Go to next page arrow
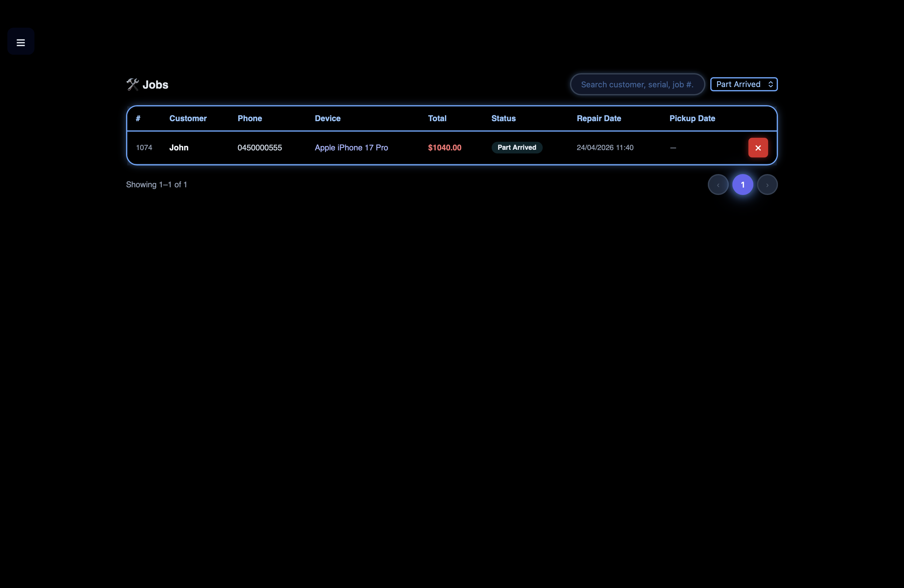 click(767, 185)
